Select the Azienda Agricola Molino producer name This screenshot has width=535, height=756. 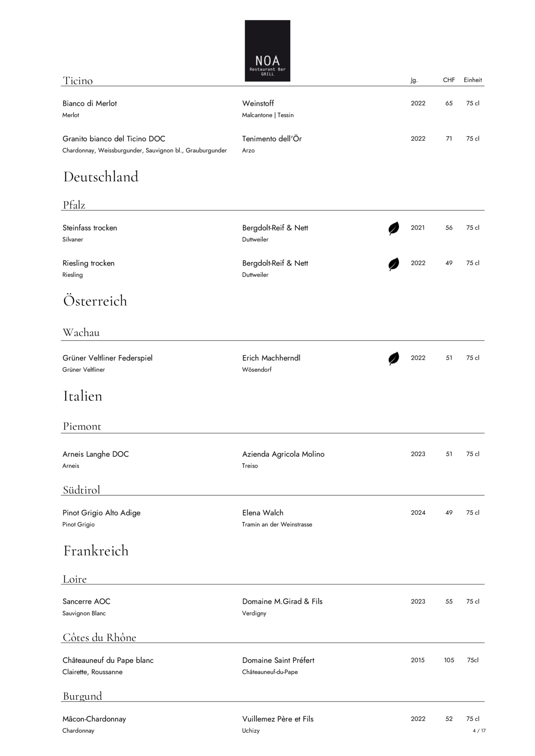(283, 454)
